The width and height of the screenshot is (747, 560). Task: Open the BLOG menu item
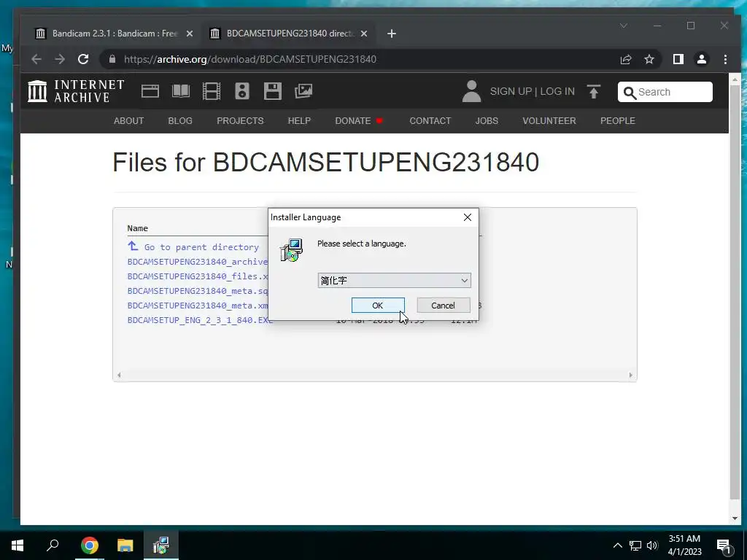(180, 121)
